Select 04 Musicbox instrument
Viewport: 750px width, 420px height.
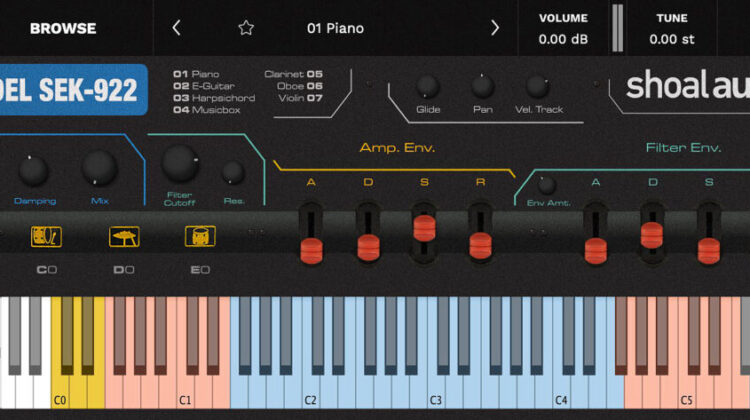click(x=207, y=110)
